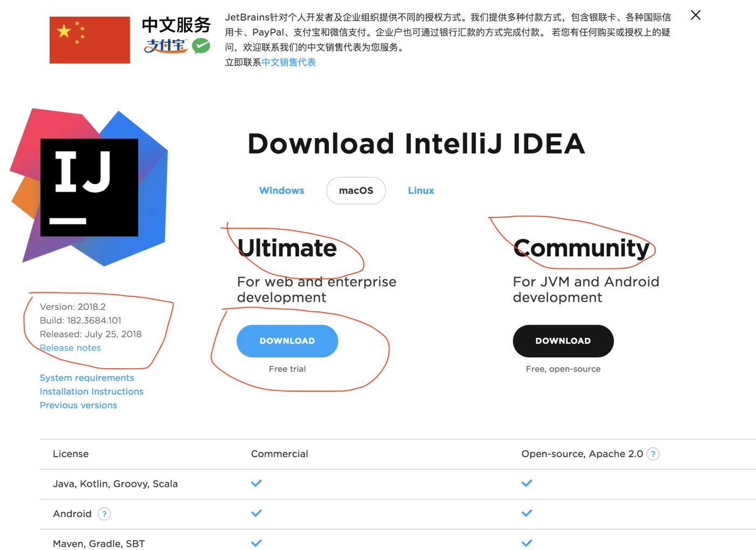Download the Ultimate edition
Screen dimensions: 756x550
pyautogui.click(x=287, y=341)
